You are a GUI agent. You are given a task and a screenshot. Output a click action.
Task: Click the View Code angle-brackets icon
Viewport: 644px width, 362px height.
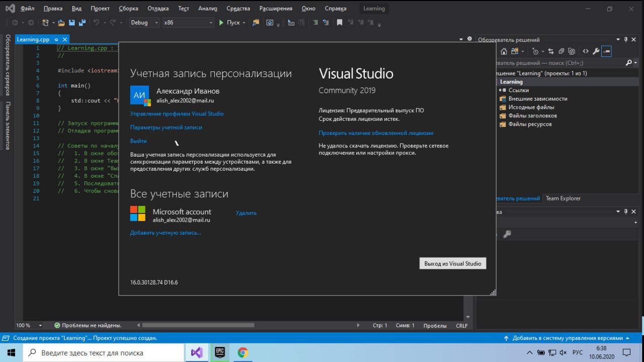click(586, 51)
